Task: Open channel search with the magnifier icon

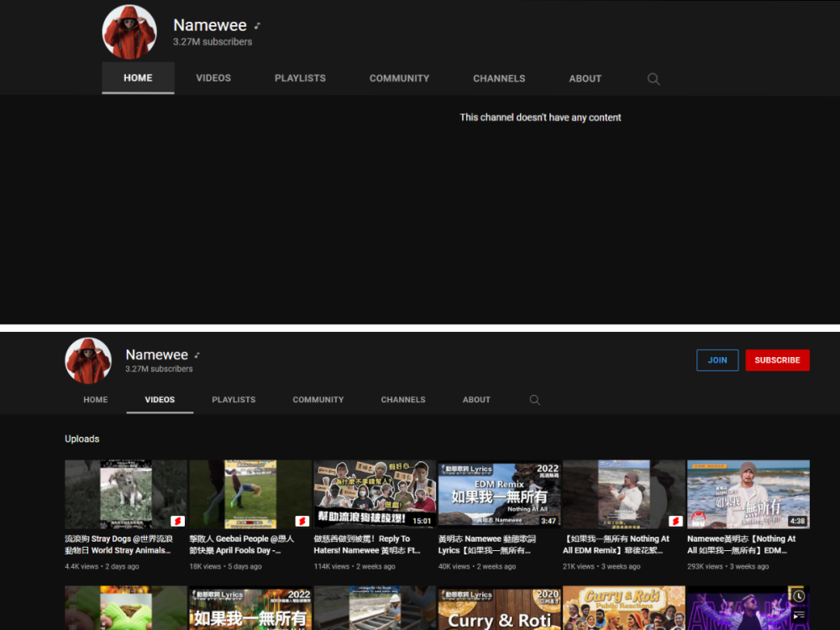Action: click(654, 79)
